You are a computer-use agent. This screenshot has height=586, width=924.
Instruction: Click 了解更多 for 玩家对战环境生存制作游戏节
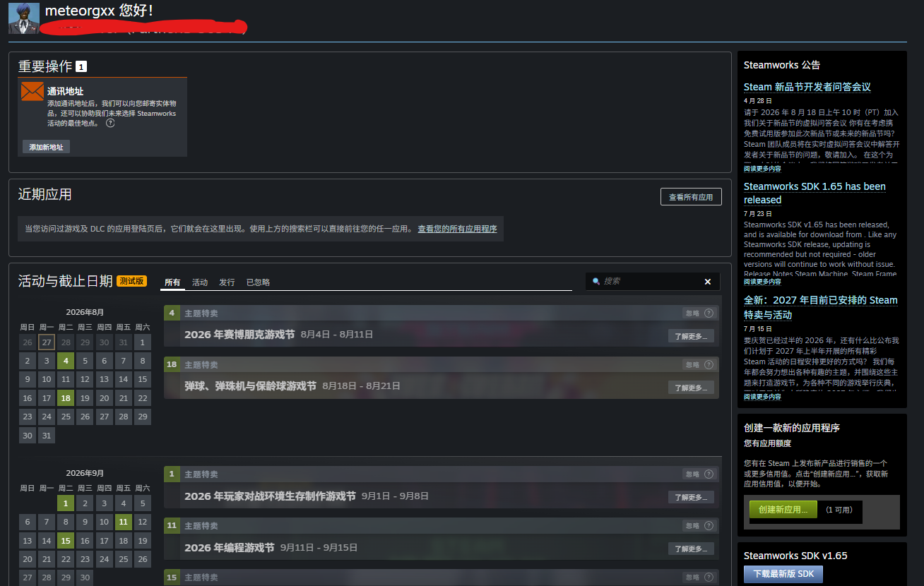tap(691, 497)
